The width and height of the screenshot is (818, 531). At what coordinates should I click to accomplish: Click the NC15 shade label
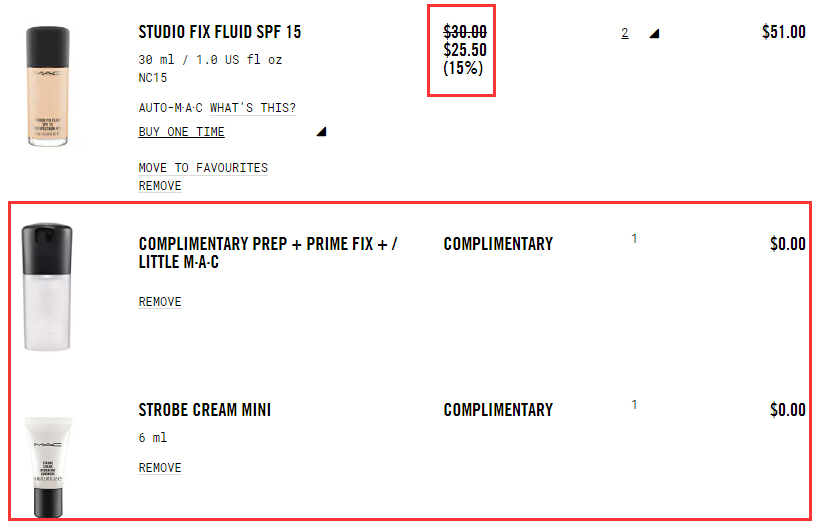(x=153, y=76)
